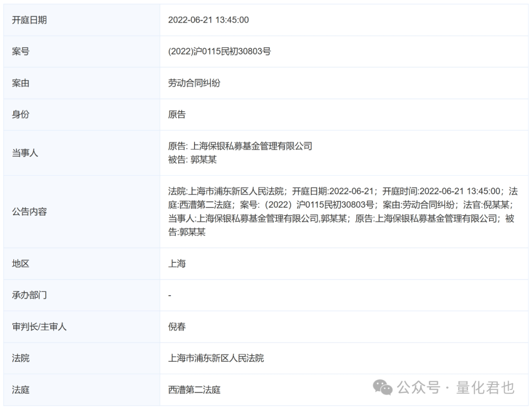Click the 公告内容 label
The width and height of the screenshot is (532, 409).
pos(29,212)
